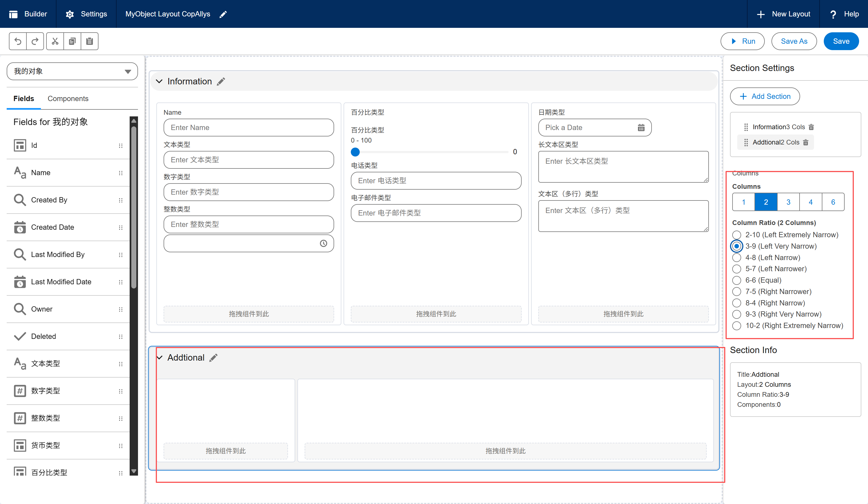The width and height of the screenshot is (868, 504).
Task: Switch to the Components tab
Action: tap(68, 99)
